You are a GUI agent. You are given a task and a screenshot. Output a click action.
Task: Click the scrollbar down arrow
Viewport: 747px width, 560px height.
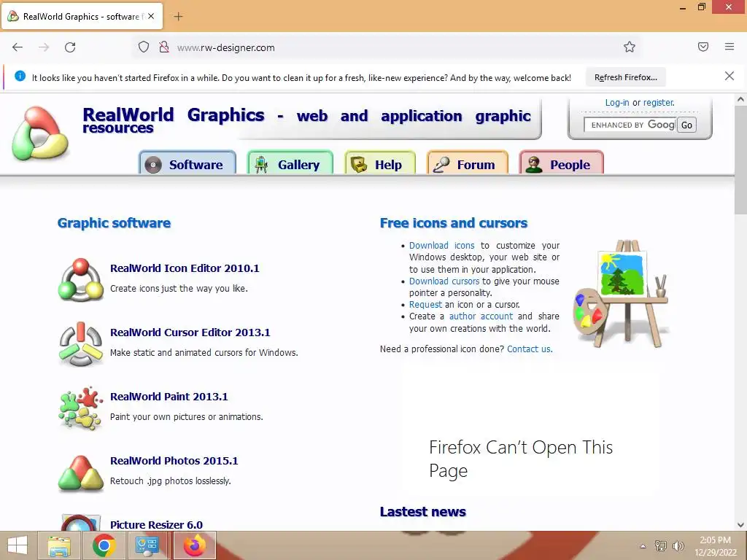pyautogui.click(x=740, y=525)
